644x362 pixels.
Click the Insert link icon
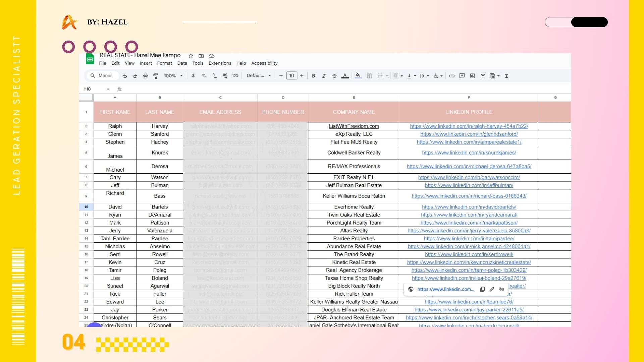pos(452,76)
